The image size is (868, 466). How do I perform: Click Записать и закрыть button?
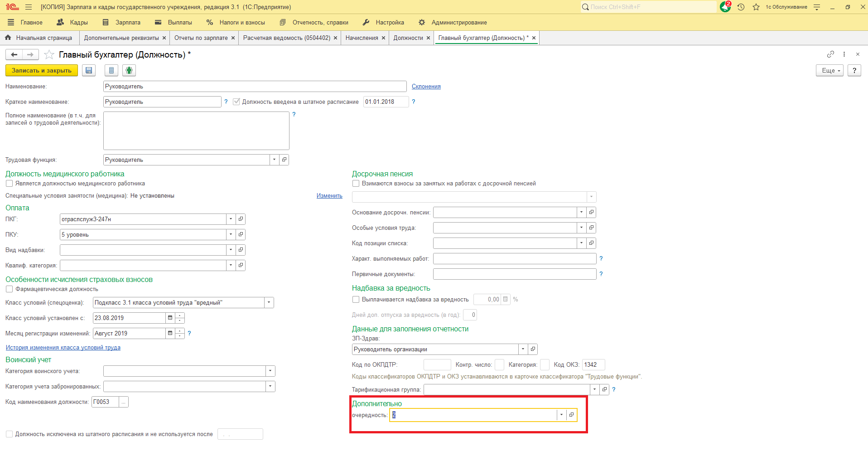[42, 70]
